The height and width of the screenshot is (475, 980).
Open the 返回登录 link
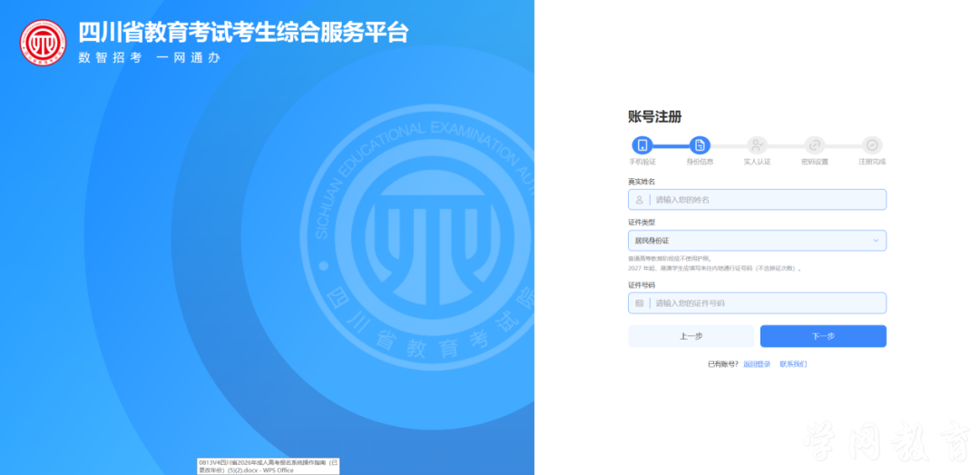pyautogui.click(x=757, y=364)
